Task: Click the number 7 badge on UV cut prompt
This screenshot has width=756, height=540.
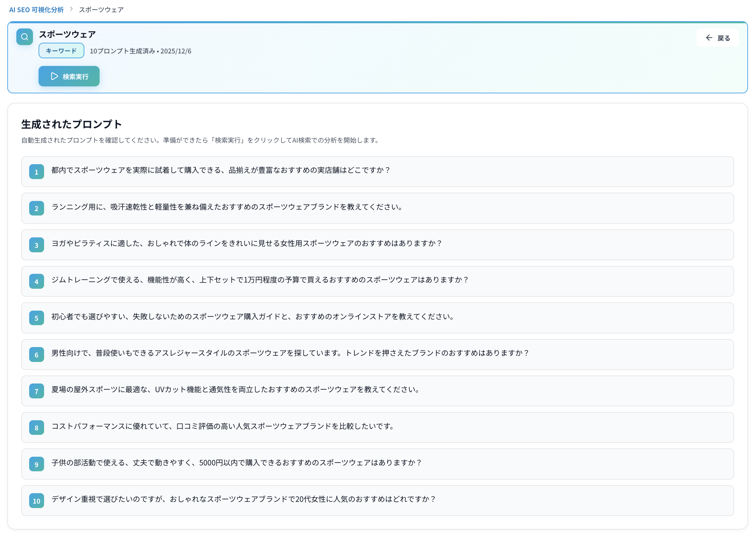Action: tap(36, 391)
